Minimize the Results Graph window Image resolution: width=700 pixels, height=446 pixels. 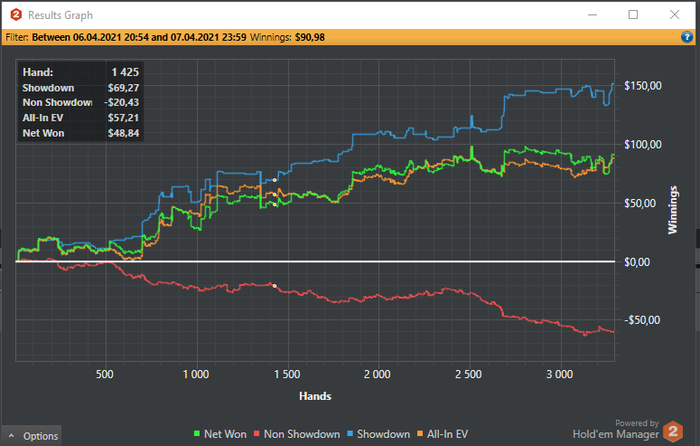(592, 15)
